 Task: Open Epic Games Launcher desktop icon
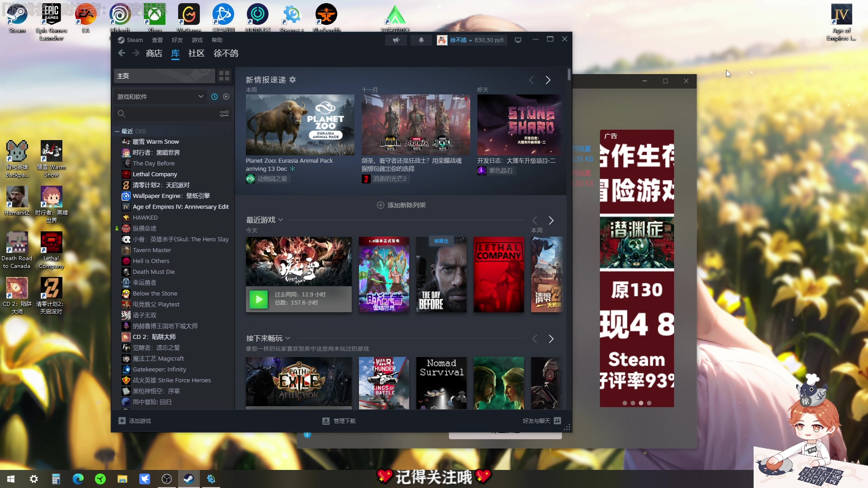(x=52, y=22)
